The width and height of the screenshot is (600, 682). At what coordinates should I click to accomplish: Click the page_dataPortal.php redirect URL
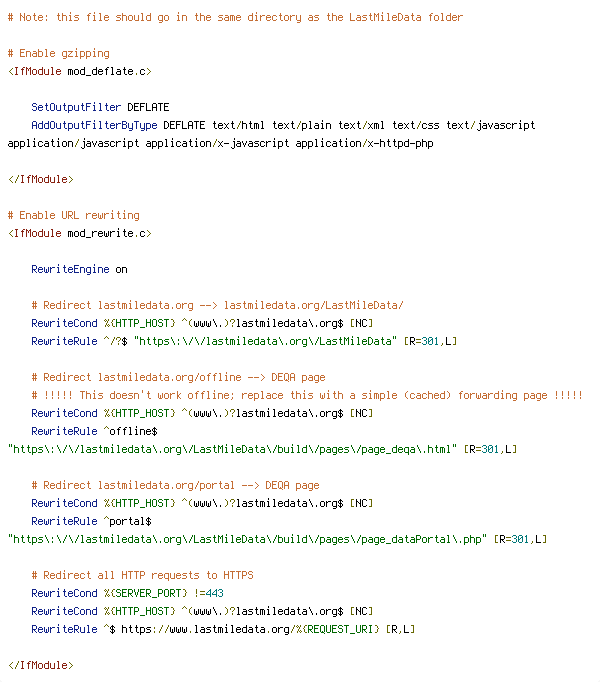click(x=247, y=539)
